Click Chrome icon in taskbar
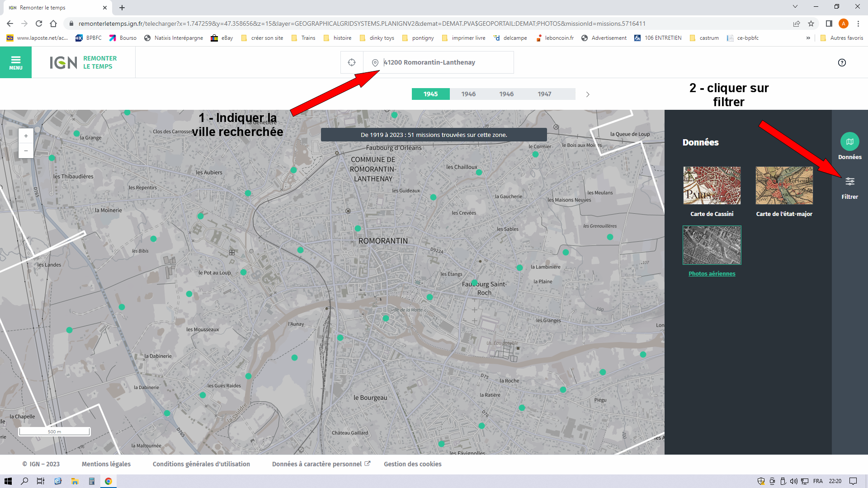The image size is (868, 488). coord(108,481)
